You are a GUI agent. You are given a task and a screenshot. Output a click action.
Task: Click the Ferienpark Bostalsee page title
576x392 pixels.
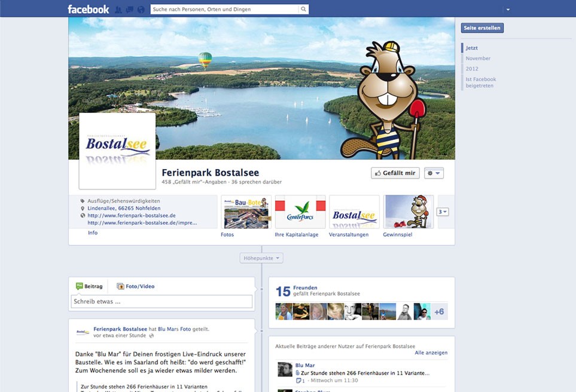210,173
